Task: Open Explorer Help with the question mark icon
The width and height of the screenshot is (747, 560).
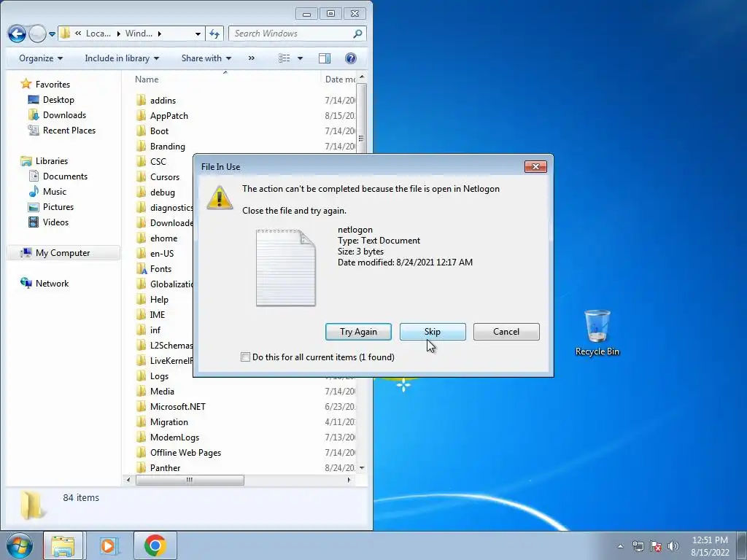Action: (x=351, y=58)
